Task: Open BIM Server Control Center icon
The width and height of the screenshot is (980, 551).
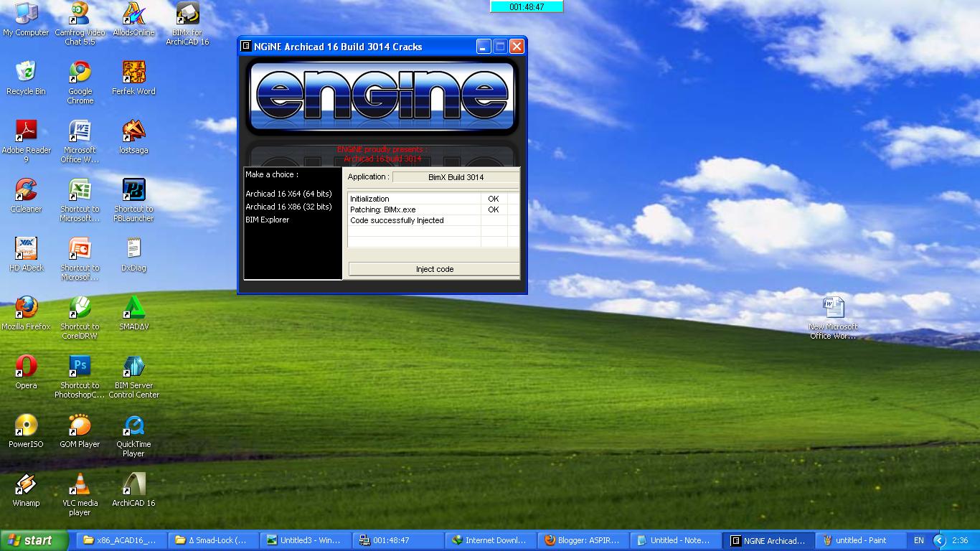Action: [x=133, y=377]
